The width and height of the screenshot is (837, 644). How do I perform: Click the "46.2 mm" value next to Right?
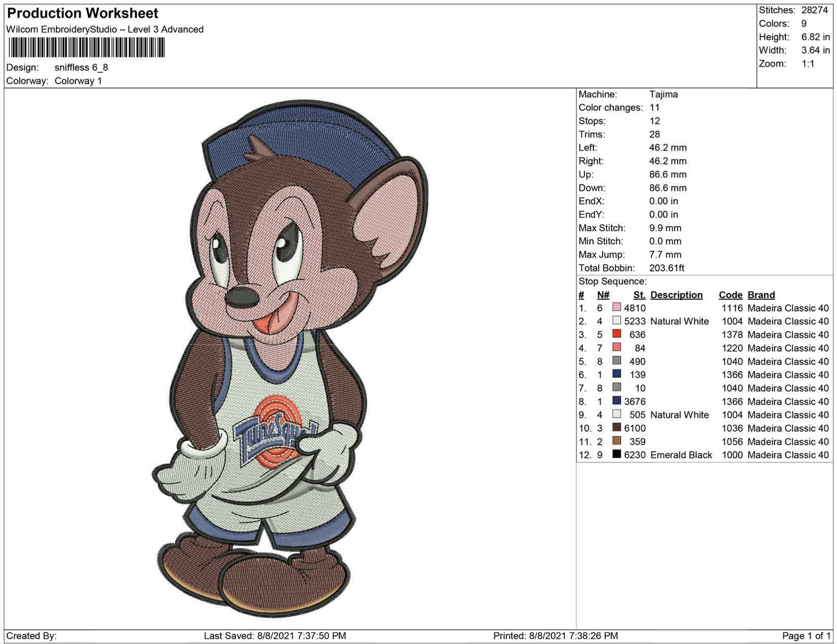[668, 161]
